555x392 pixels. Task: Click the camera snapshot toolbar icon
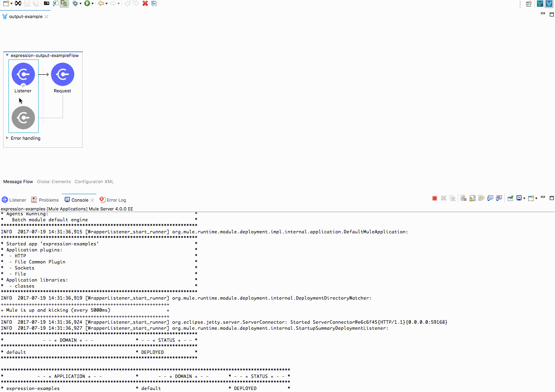point(47,4)
